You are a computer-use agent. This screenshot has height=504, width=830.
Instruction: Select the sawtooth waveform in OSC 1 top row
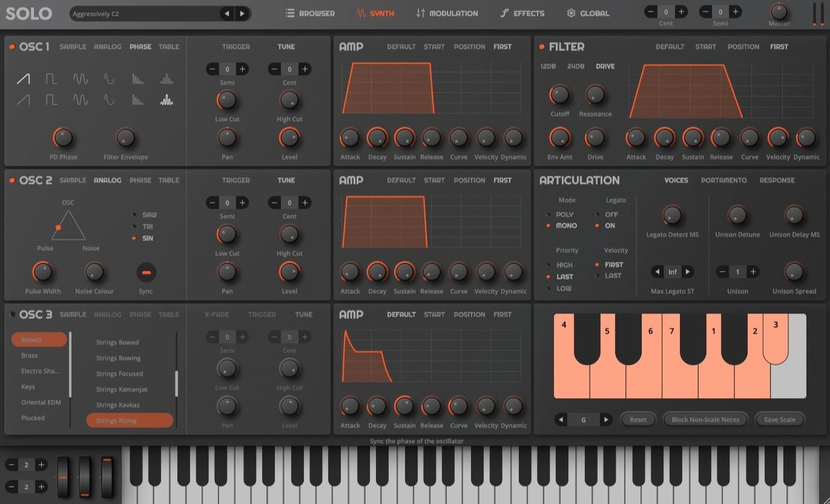tap(23, 79)
